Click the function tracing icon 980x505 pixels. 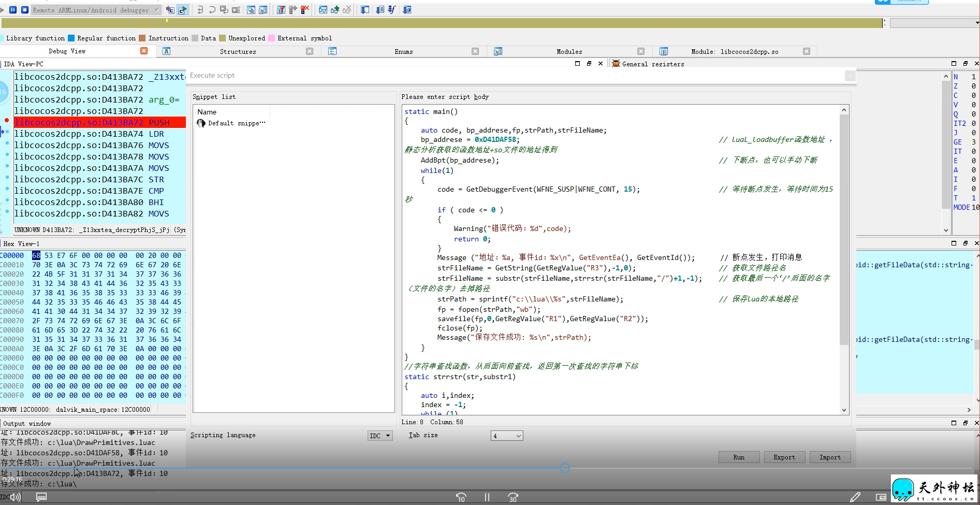tap(392, 10)
